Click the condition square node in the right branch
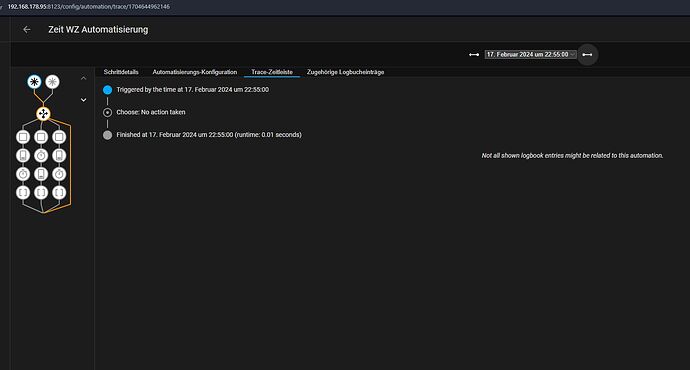 click(59, 137)
